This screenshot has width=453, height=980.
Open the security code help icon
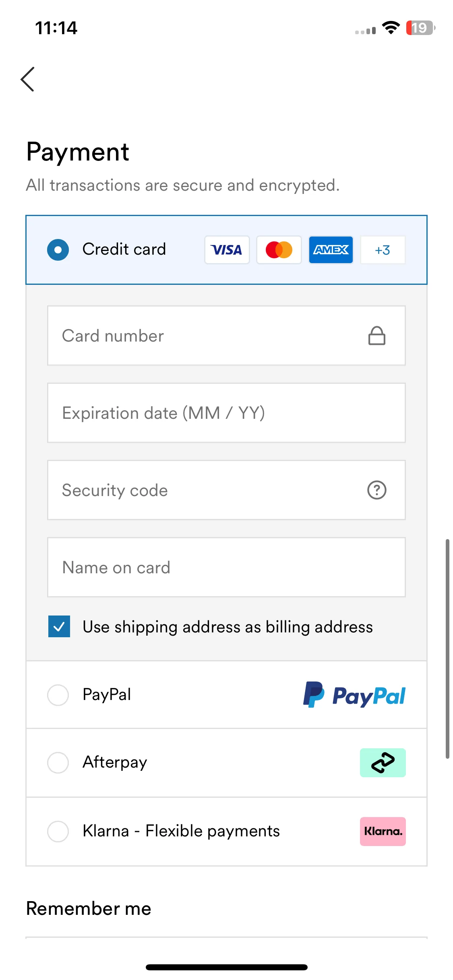(377, 490)
